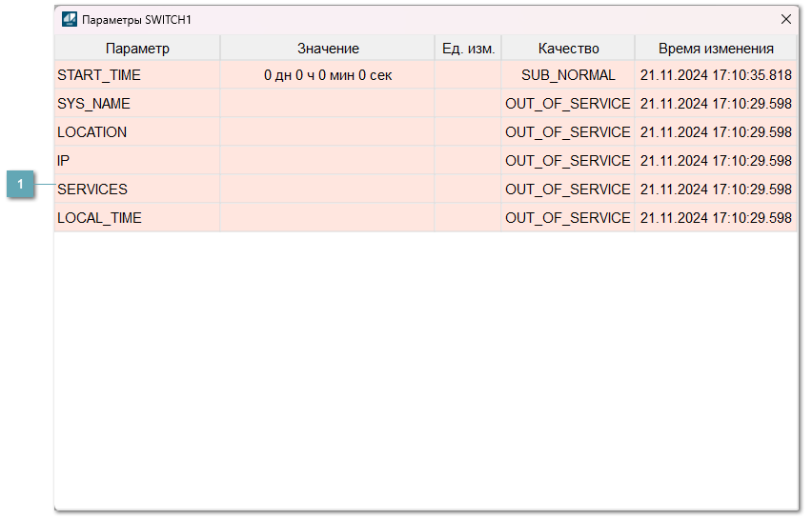Select the START_TIME parameter row
This screenshot has height=519, width=812.
99,75
